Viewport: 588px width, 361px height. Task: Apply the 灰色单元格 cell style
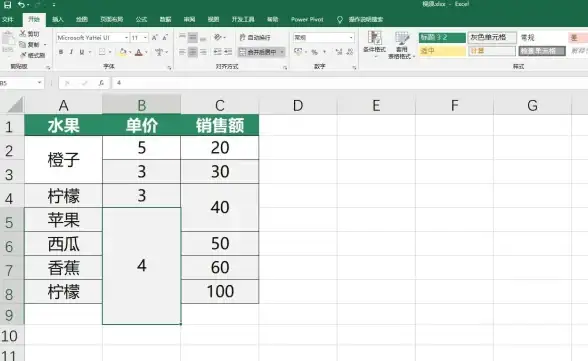click(492, 37)
